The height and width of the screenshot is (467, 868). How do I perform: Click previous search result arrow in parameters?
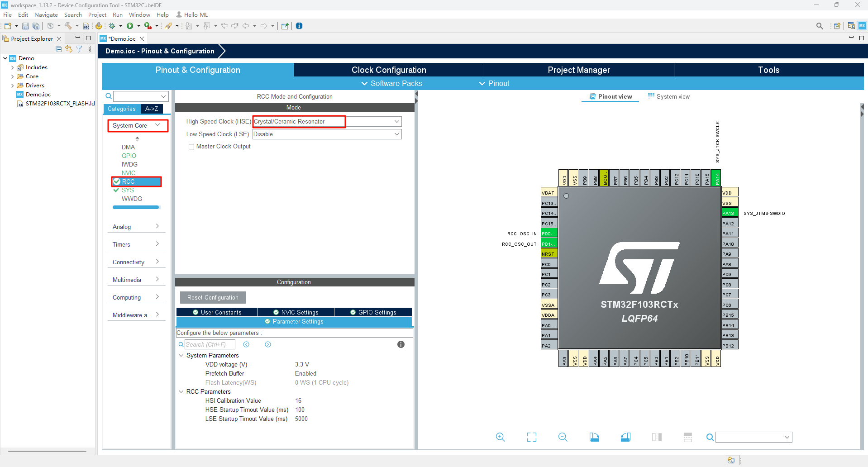coord(246,344)
